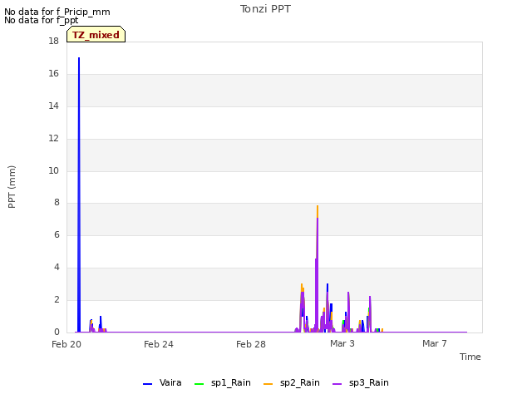Click the 4 y-axis tick label
Image resolution: width=532 pixels, height=399 pixels.
click(57, 268)
